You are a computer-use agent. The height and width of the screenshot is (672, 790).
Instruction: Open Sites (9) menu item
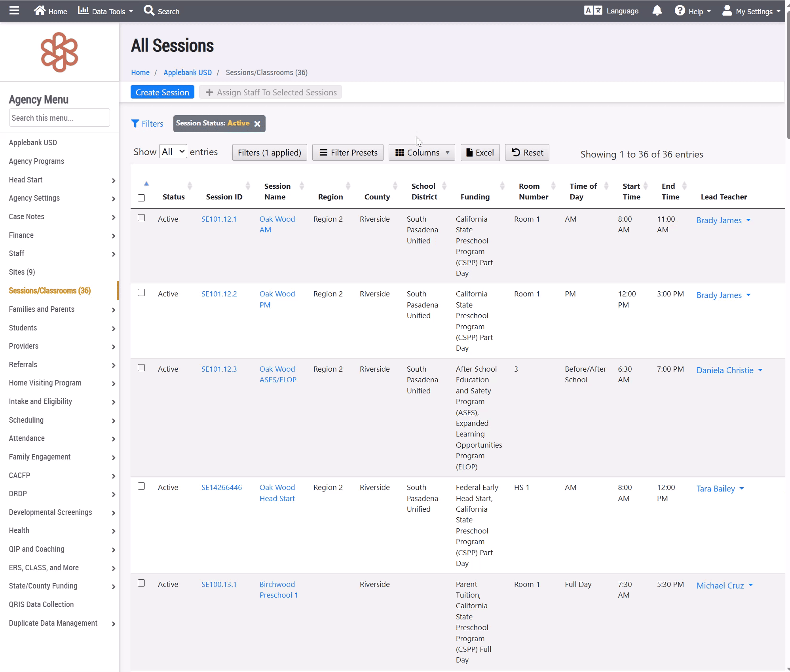(x=22, y=272)
